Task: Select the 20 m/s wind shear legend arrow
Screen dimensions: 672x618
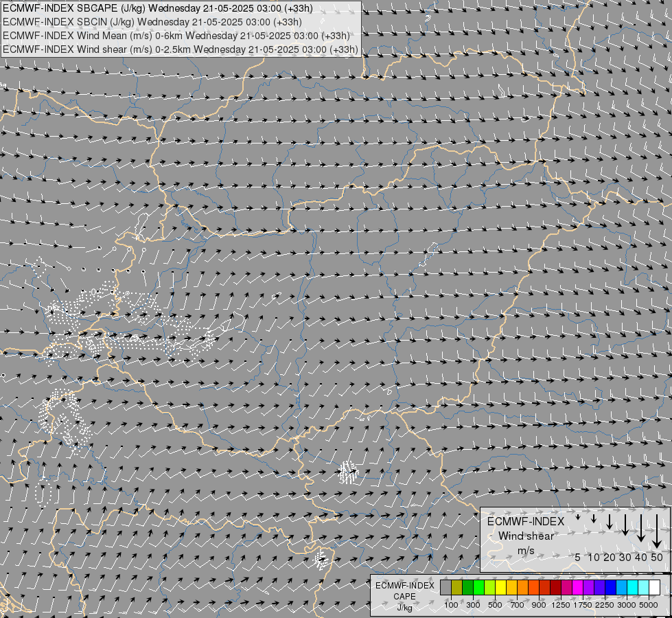Action: (610, 521)
